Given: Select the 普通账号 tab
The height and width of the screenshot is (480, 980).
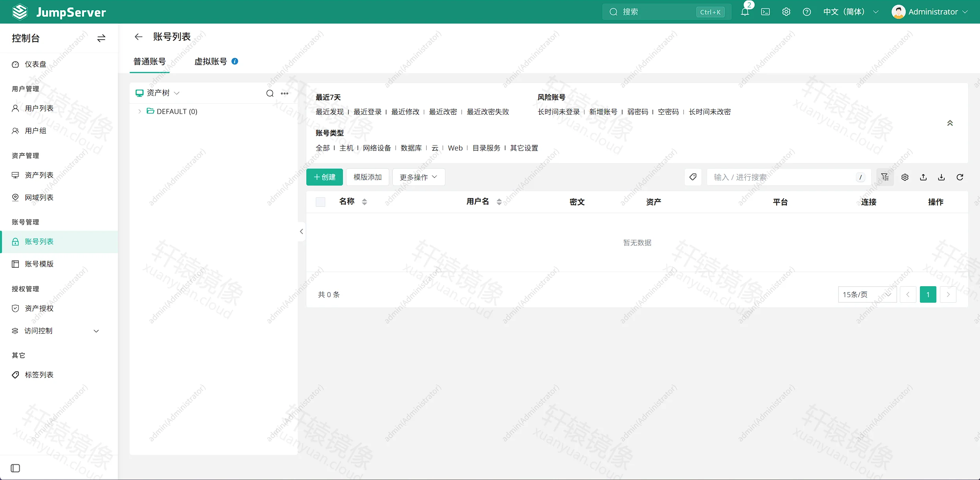Looking at the screenshot, I should [150, 61].
